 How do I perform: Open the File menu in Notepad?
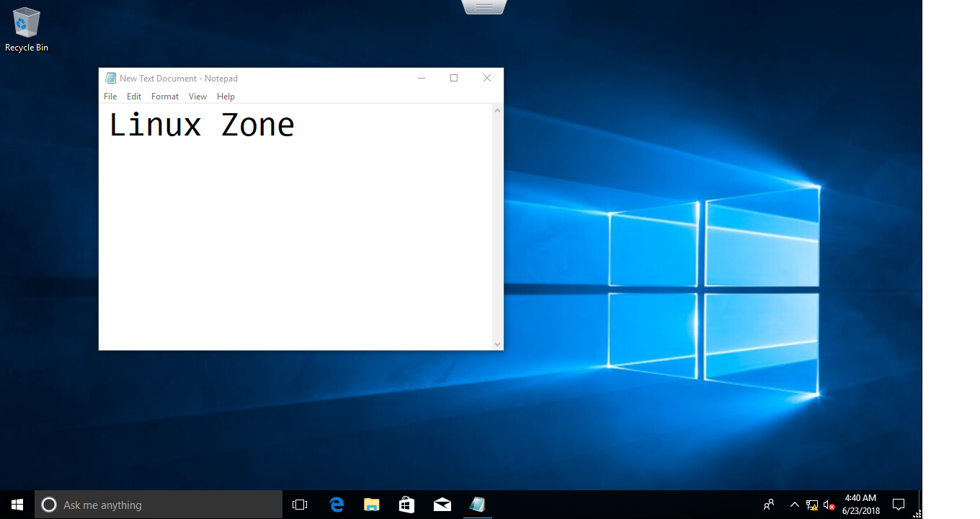tap(110, 97)
